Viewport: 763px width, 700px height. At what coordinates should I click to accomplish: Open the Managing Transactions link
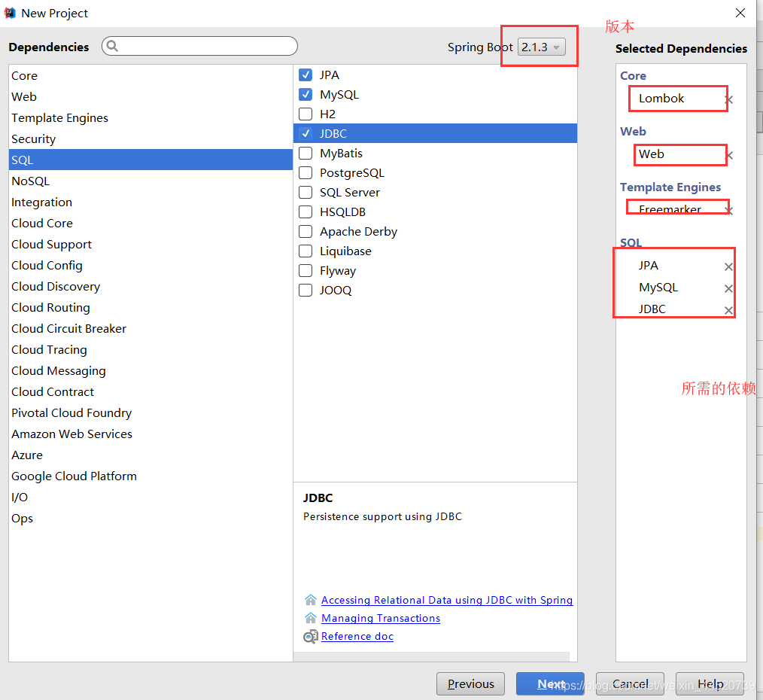(x=381, y=618)
